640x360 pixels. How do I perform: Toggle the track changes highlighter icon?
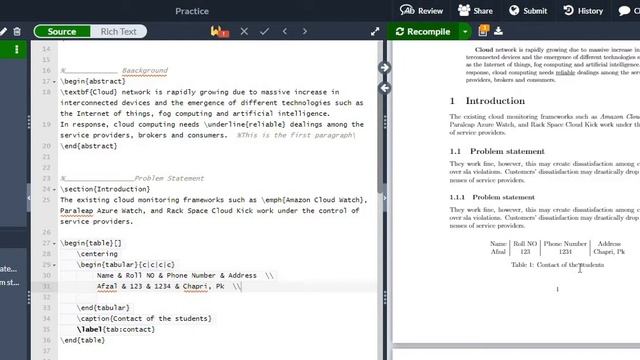pyautogui.click(x=220, y=31)
